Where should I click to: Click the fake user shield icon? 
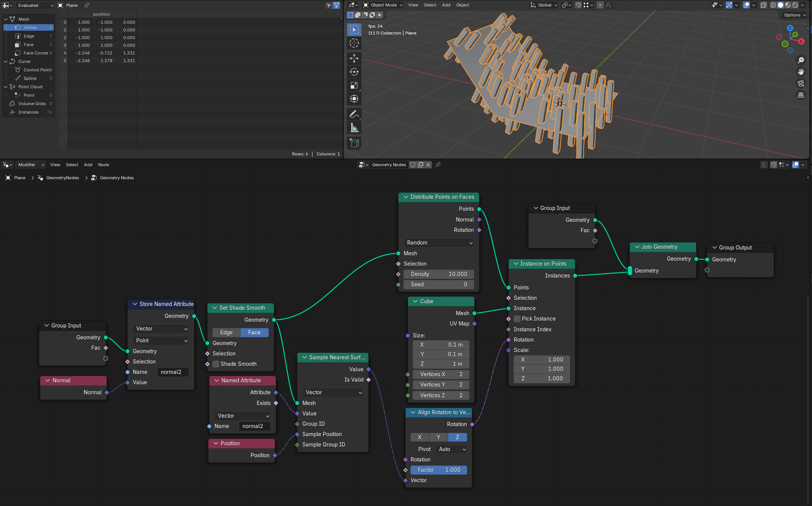pyautogui.click(x=413, y=165)
